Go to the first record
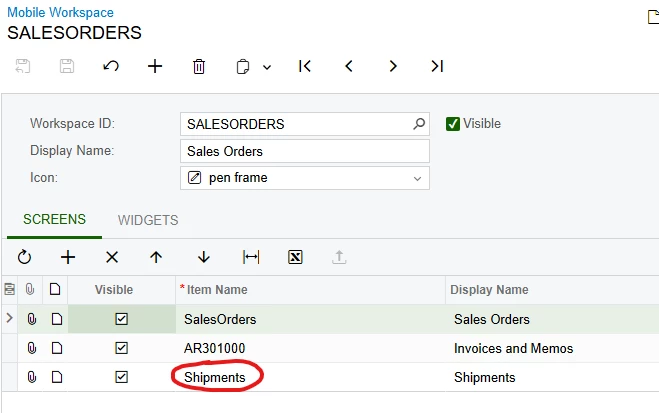Screen dimensions: 659x413 coord(305,66)
